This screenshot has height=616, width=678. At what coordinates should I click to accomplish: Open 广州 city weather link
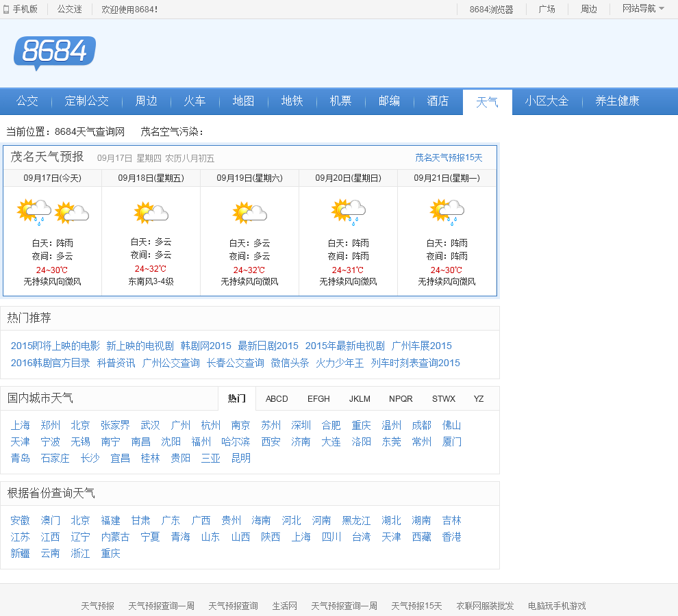(180, 425)
